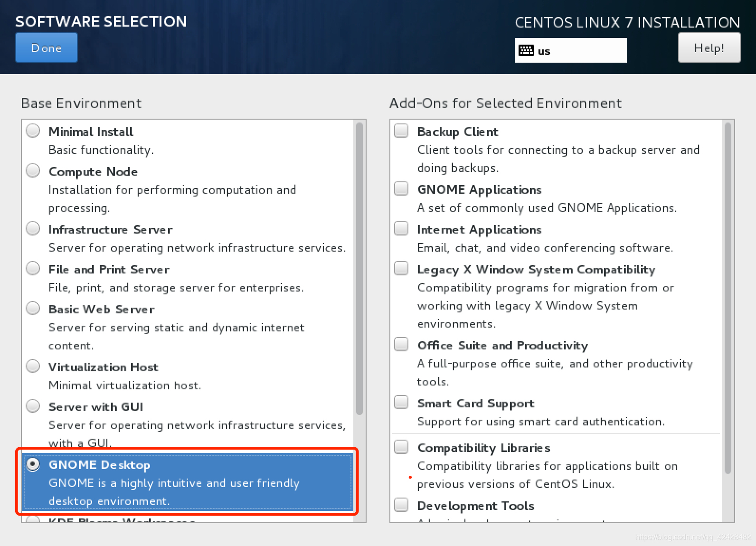Click 'Compatibility programs for migration' description
This screenshot has height=546, width=756.
tap(546, 306)
